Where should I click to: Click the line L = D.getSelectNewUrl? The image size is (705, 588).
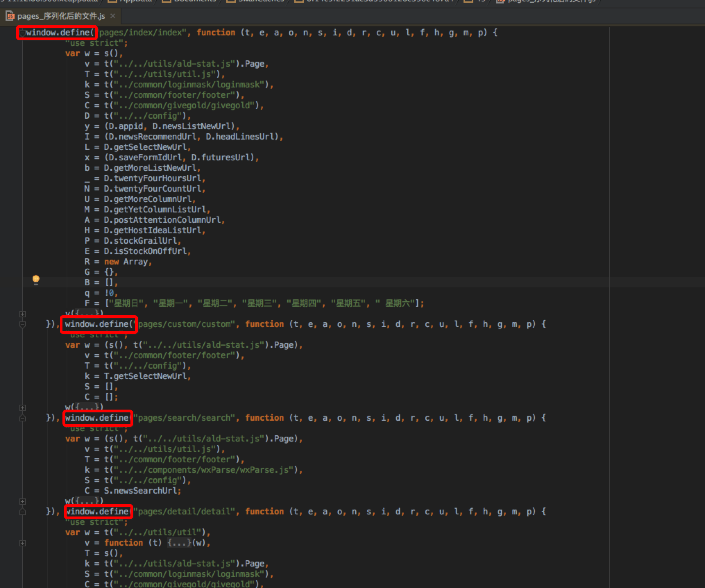137,147
